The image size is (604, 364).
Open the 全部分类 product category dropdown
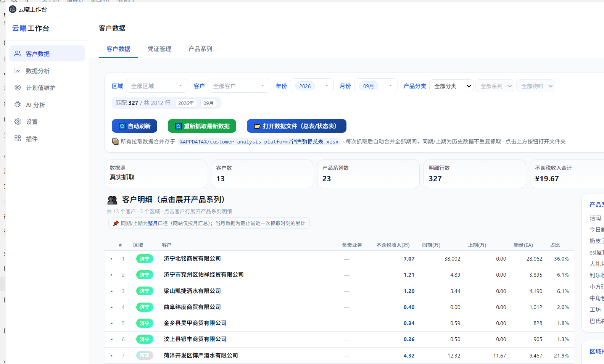tap(451, 86)
